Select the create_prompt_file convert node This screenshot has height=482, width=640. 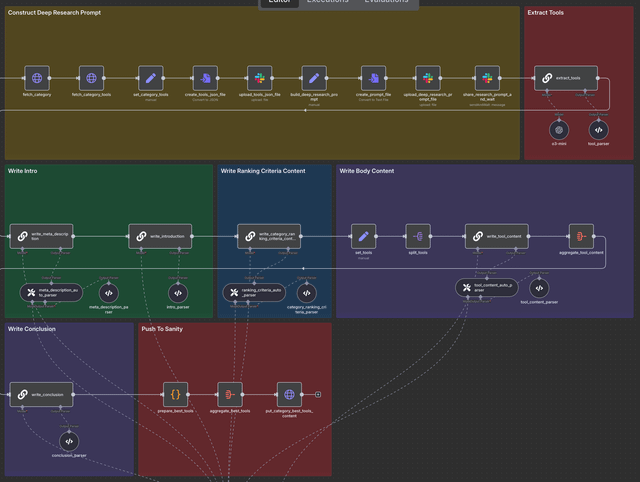[x=373, y=78]
